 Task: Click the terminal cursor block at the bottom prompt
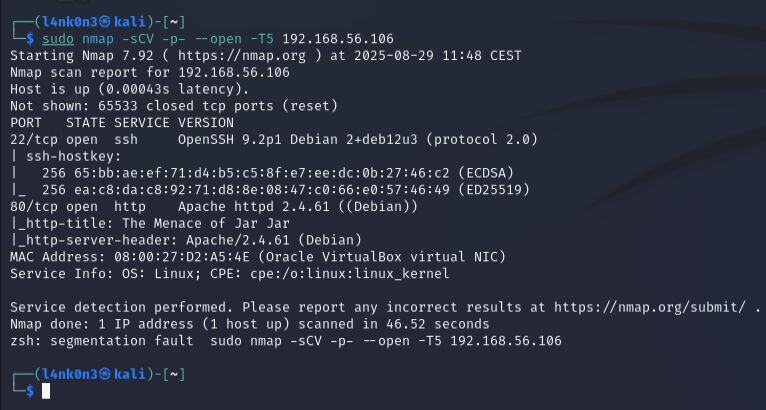(45, 391)
